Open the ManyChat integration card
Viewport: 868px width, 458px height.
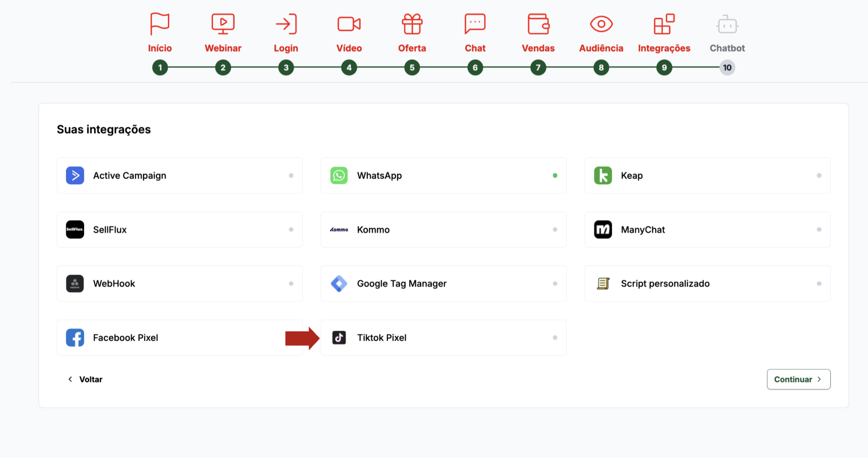(707, 230)
